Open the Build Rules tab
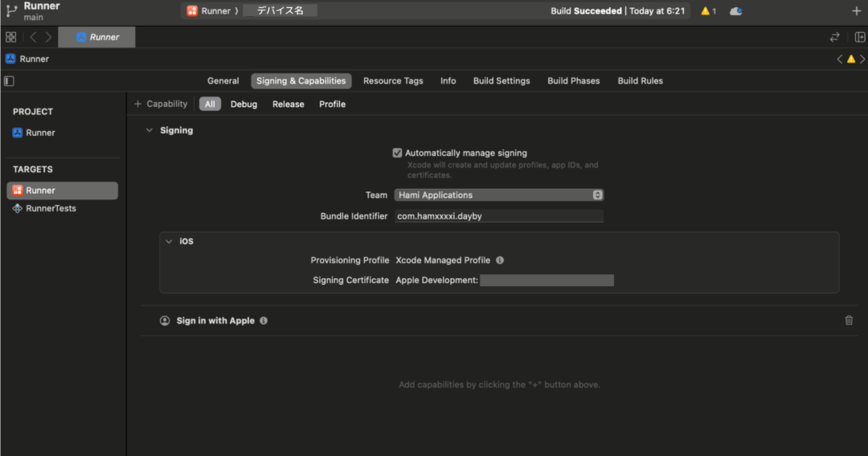 pyautogui.click(x=640, y=81)
